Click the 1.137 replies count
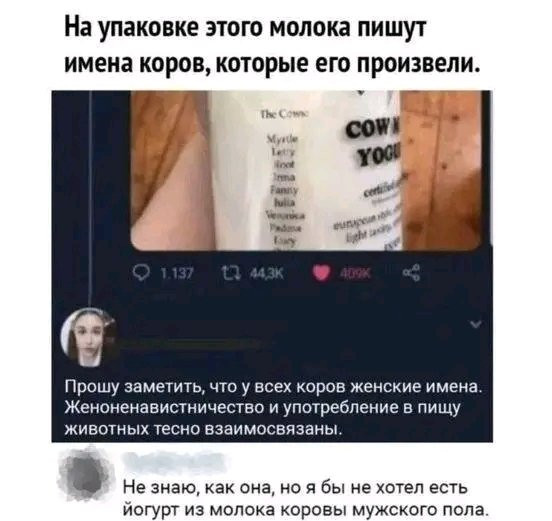This screenshot has width=552, height=521. point(176,274)
